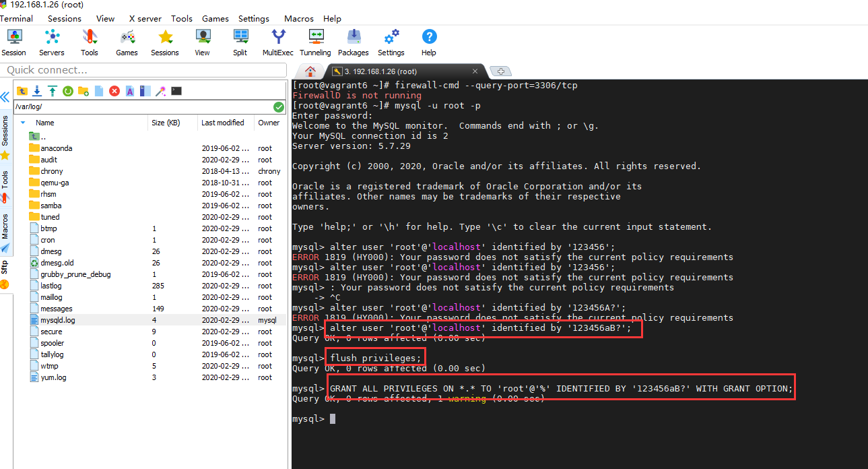Close the 192.168.1.26 (root) tab
The width and height of the screenshot is (868, 469).
(475, 71)
